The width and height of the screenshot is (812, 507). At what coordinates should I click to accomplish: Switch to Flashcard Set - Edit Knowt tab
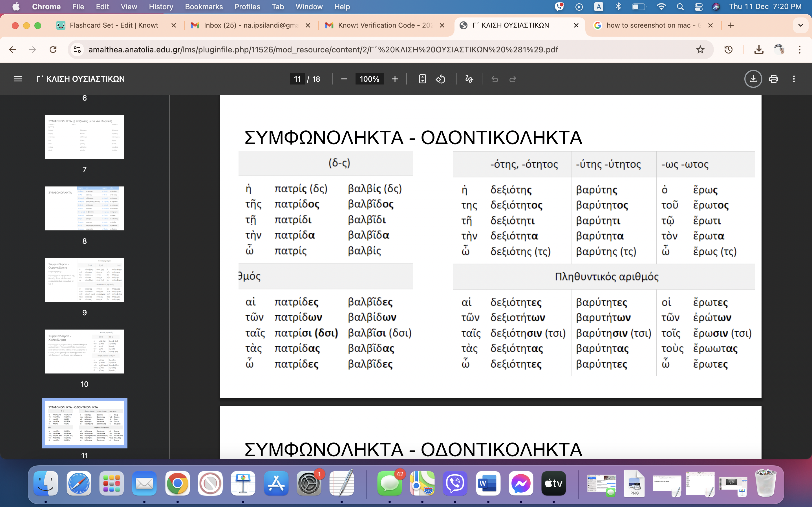point(114,25)
